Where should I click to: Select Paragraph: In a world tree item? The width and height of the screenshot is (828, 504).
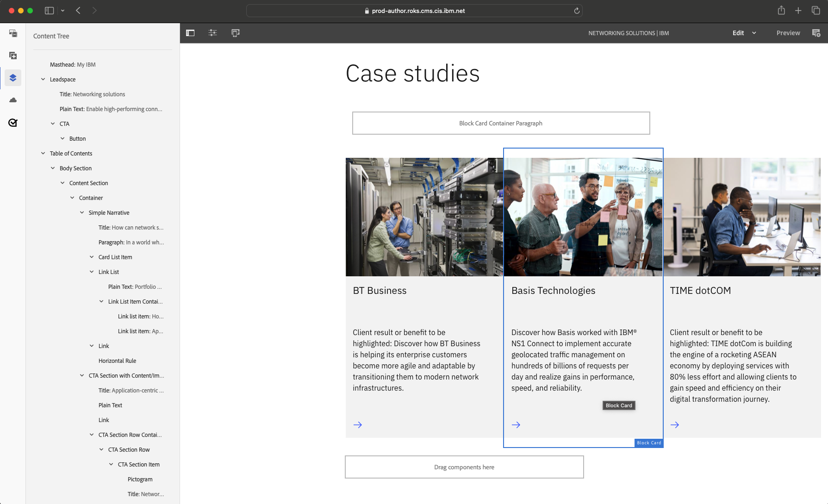(x=131, y=242)
